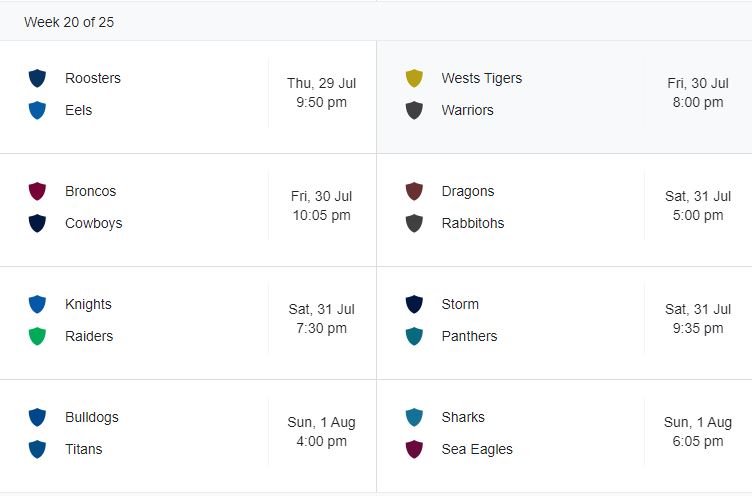Open the Cowboys team name
The width and height of the screenshot is (752, 496).
[93, 223]
